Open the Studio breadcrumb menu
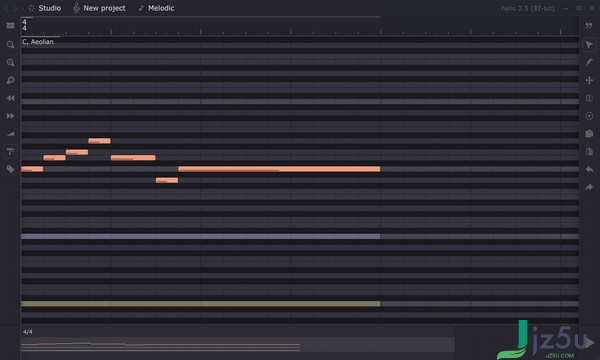Screen dimensions: 600x360 [45, 8]
